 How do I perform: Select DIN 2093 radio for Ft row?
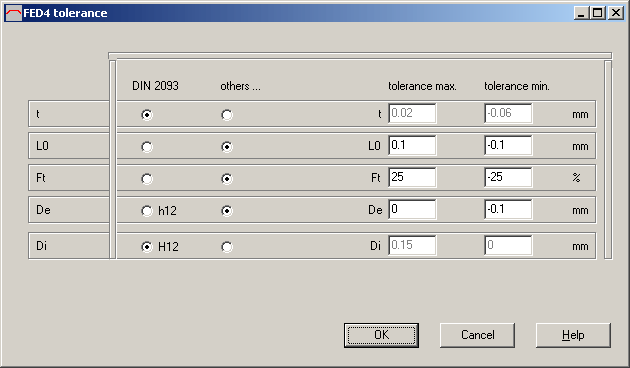[x=147, y=178]
